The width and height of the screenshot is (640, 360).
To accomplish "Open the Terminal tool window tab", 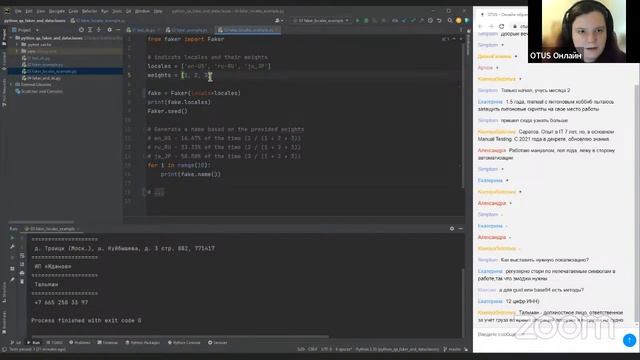I will click(x=107, y=342).
